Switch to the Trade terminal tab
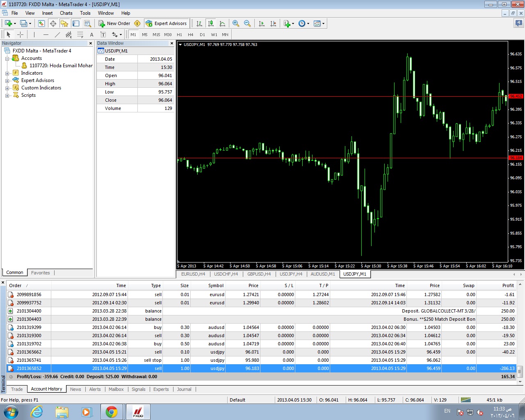 tap(17, 389)
